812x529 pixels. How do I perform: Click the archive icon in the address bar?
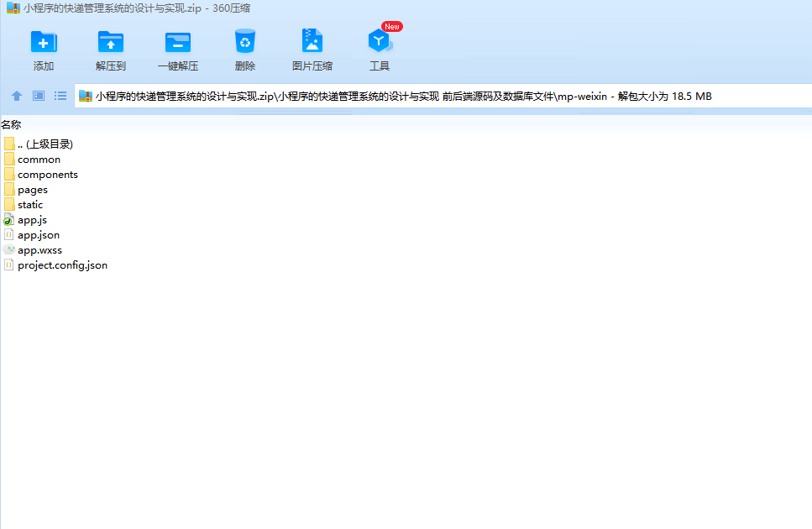86,97
